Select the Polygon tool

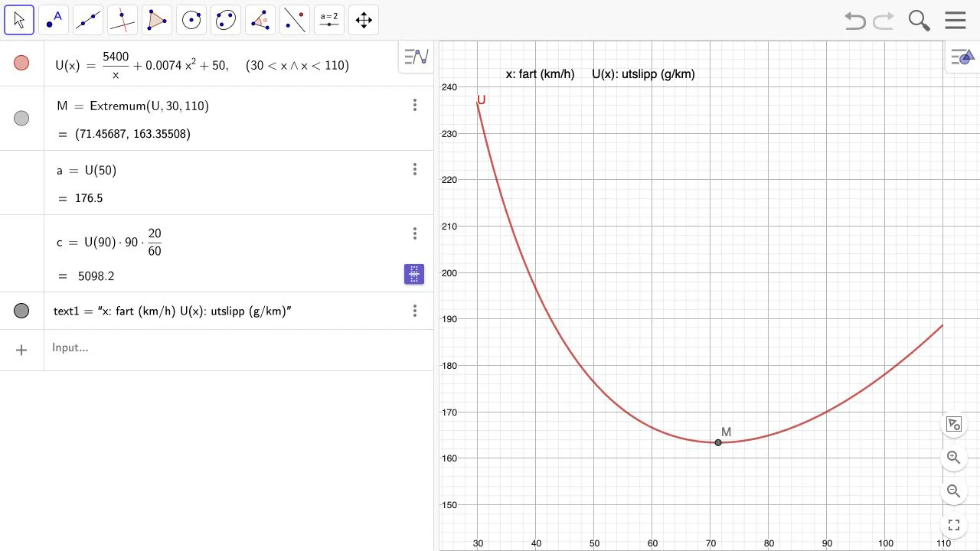[x=157, y=20]
